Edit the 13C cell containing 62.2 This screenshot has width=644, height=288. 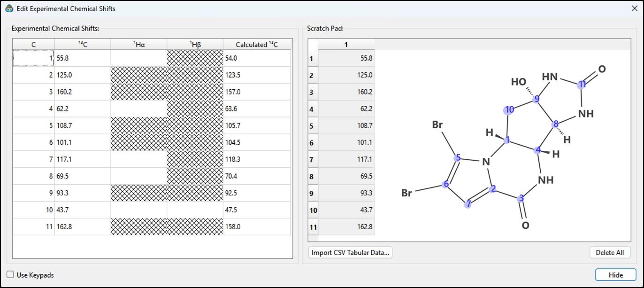[x=83, y=109]
